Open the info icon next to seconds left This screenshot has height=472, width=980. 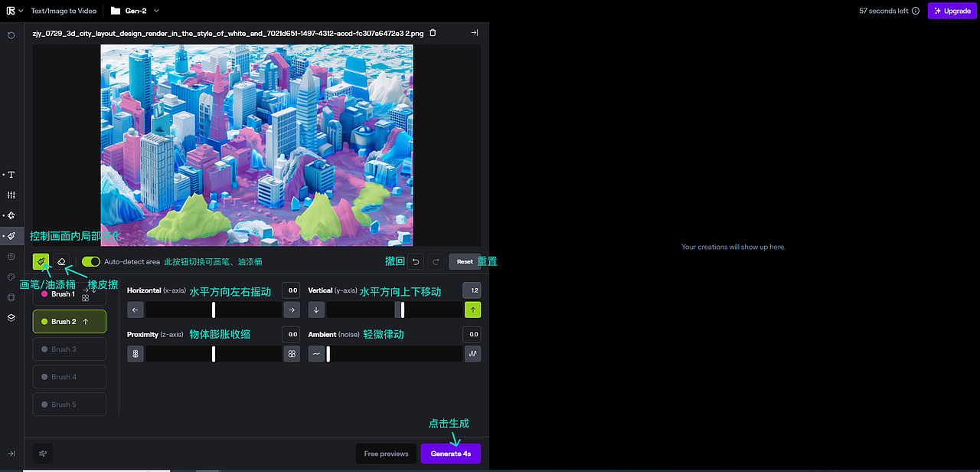coord(916,11)
